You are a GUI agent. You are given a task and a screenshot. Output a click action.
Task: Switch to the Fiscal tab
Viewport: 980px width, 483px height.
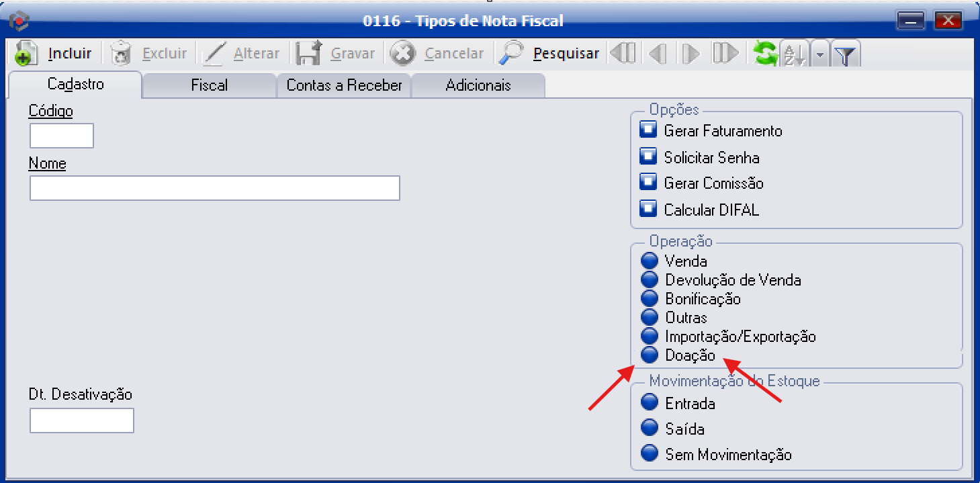tap(210, 85)
